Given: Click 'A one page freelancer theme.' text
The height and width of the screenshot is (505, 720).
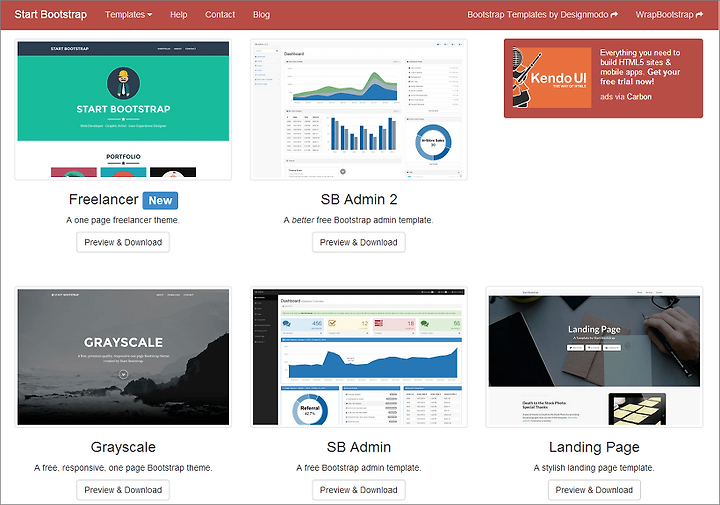Looking at the screenshot, I should click(x=123, y=220).
